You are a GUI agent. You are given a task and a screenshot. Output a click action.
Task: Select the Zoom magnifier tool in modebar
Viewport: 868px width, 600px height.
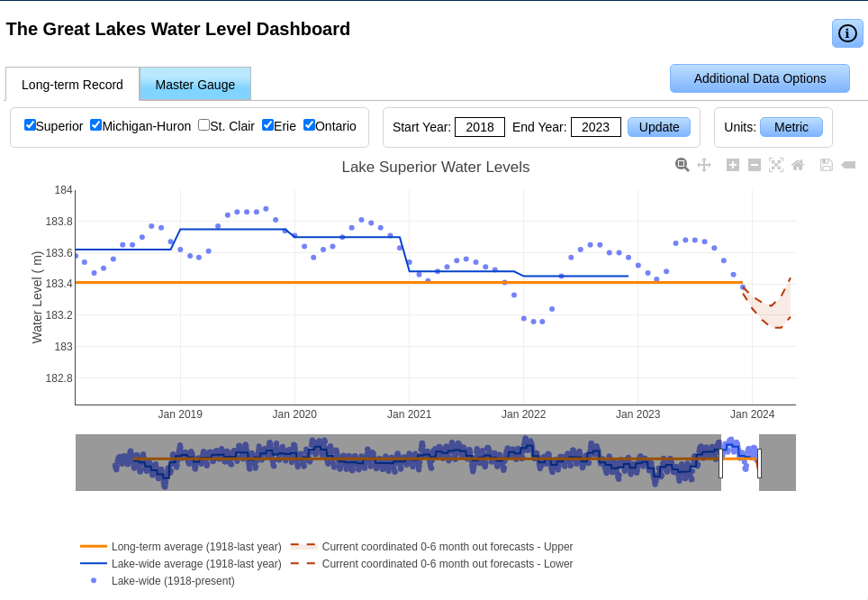pos(682,165)
